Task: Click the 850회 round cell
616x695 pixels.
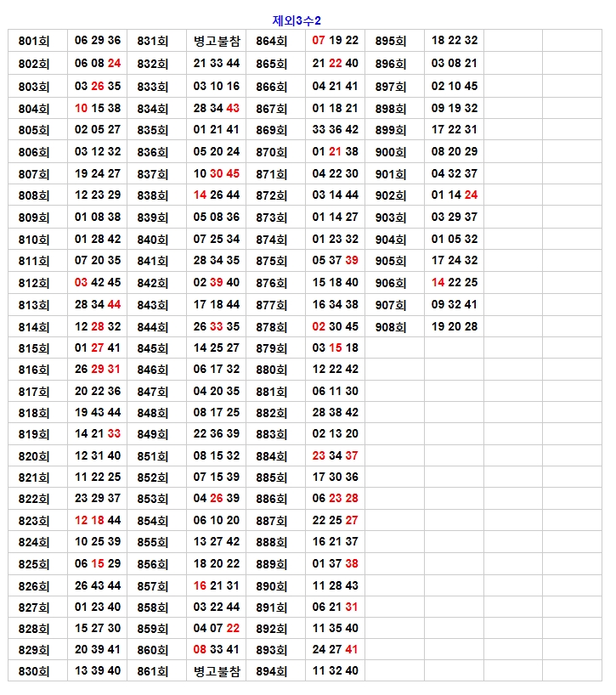Action: (153, 456)
